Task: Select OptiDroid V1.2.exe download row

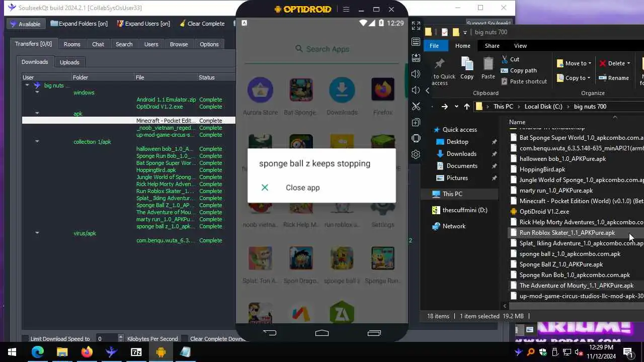Action: 129,107
